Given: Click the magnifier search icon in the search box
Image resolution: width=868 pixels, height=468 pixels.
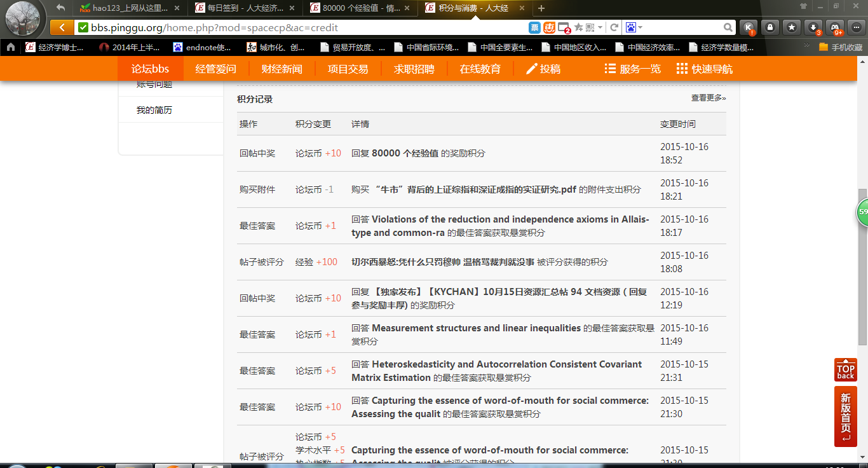Looking at the screenshot, I should pyautogui.click(x=728, y=27).
